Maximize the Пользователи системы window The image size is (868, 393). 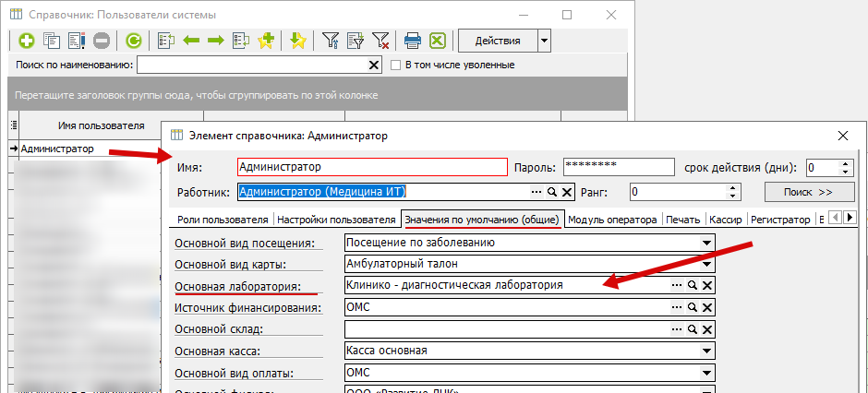pyautogui.click(x=566, y=15)
